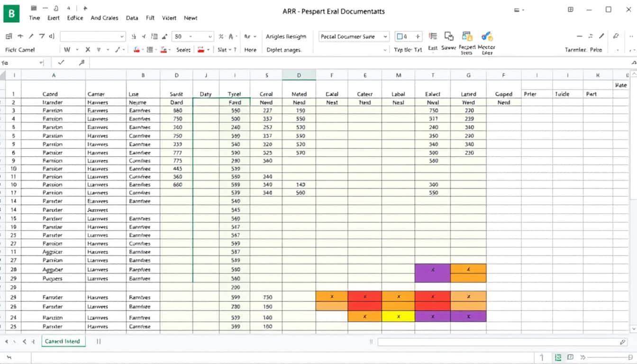Viewport: 637px width, 364px height.
Task: Click the Siwwe copy icon in ribbon
Action: tap(448, 36)
